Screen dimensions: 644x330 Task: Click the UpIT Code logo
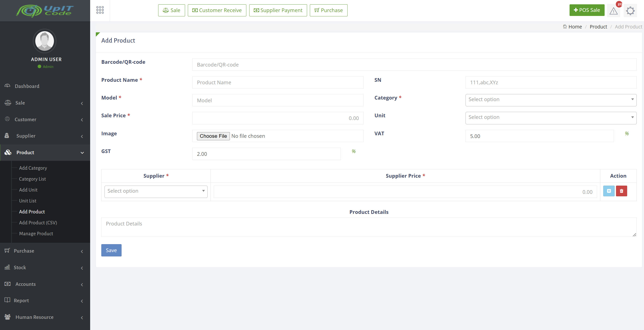45,10
